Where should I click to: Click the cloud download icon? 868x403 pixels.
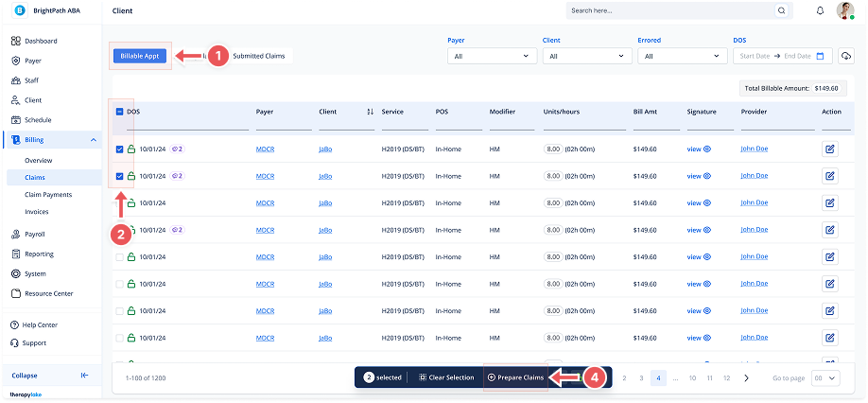tap(846, 56)
